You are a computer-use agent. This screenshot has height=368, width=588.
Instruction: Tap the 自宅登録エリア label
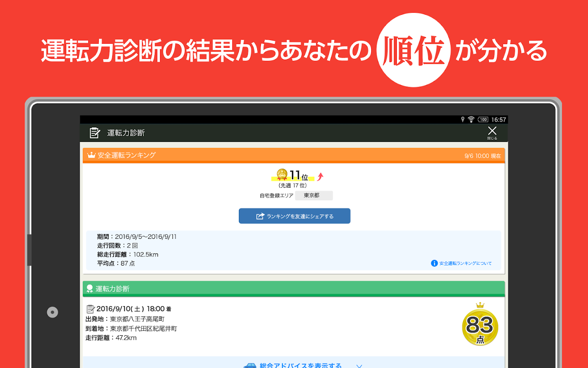tap(276, 195)
